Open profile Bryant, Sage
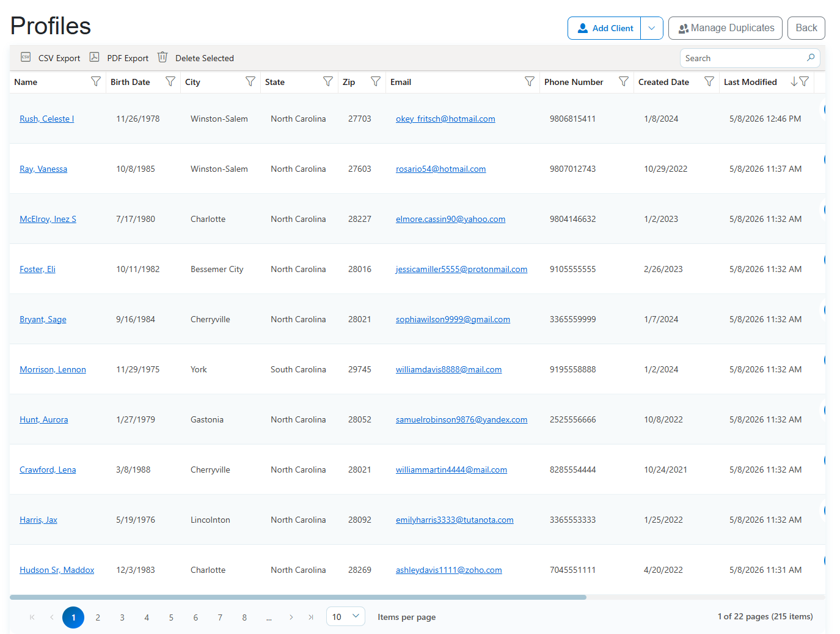The width and height of the screenshot is (840, 634). click(43, 319)
